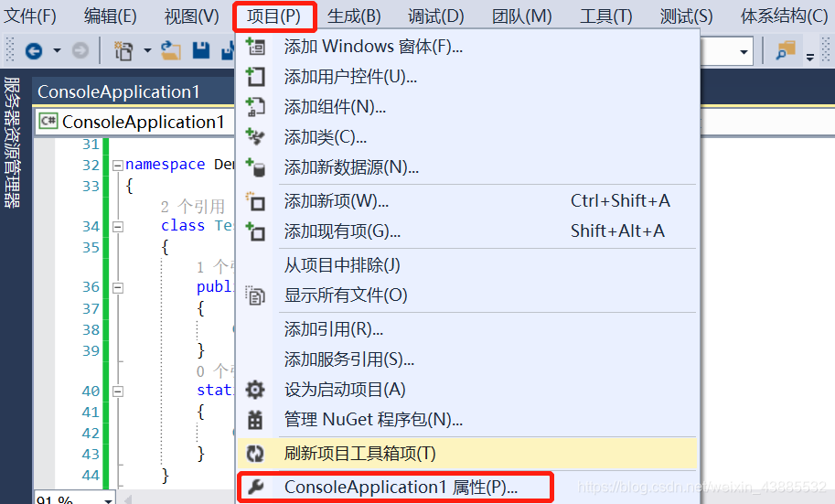
Task: Click the show all files icon
Action: click(x=255, y=295)
